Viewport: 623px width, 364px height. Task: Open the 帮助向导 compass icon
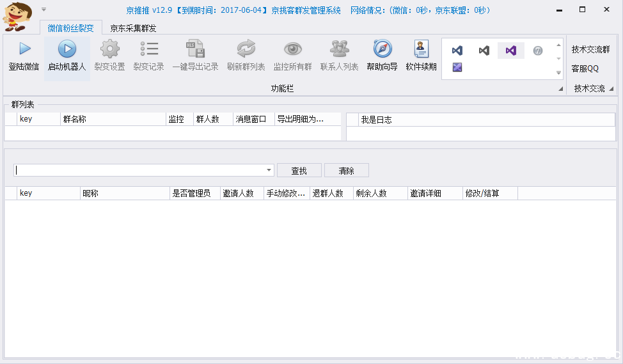point(382,49)
